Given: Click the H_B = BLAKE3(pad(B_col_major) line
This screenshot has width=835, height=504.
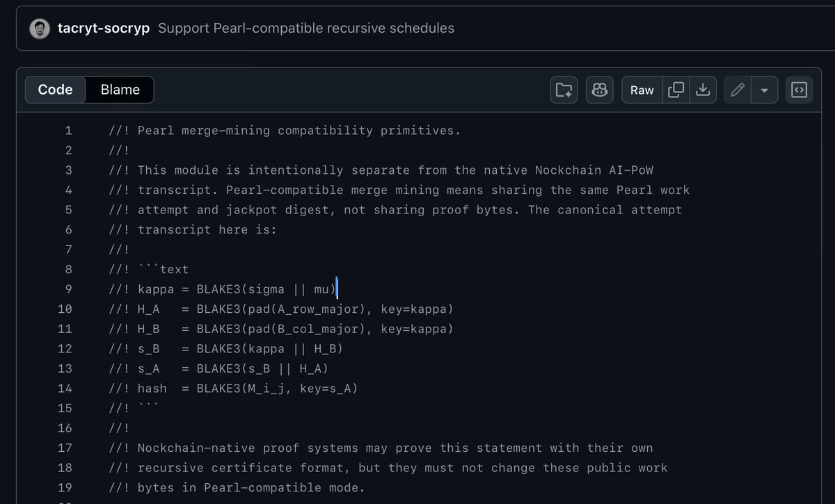Looking at the screenshot, I should point(281,328).
